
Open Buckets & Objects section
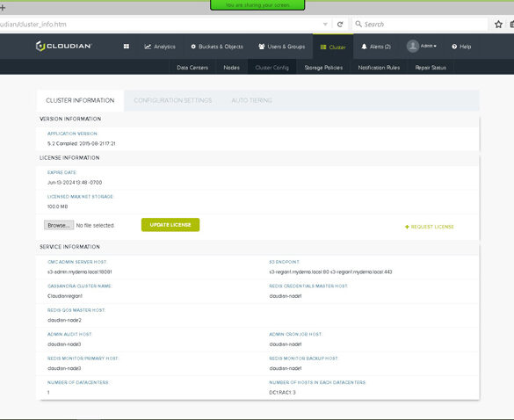[217, 47]
